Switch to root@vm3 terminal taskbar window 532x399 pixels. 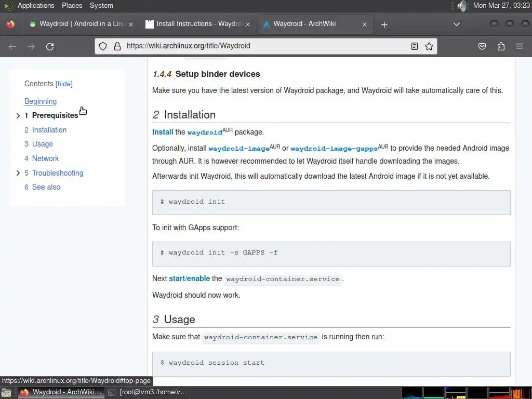(x=148, y=393)
